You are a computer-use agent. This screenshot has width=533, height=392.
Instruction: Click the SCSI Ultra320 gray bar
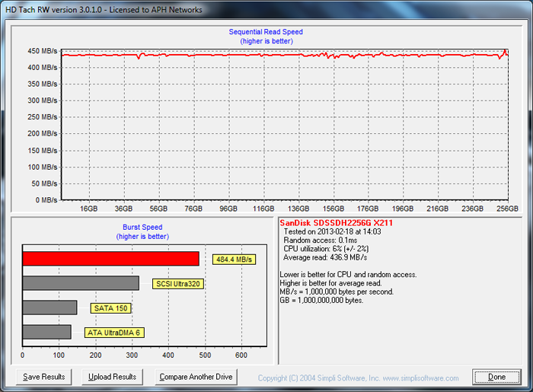[x=80, y=283]
